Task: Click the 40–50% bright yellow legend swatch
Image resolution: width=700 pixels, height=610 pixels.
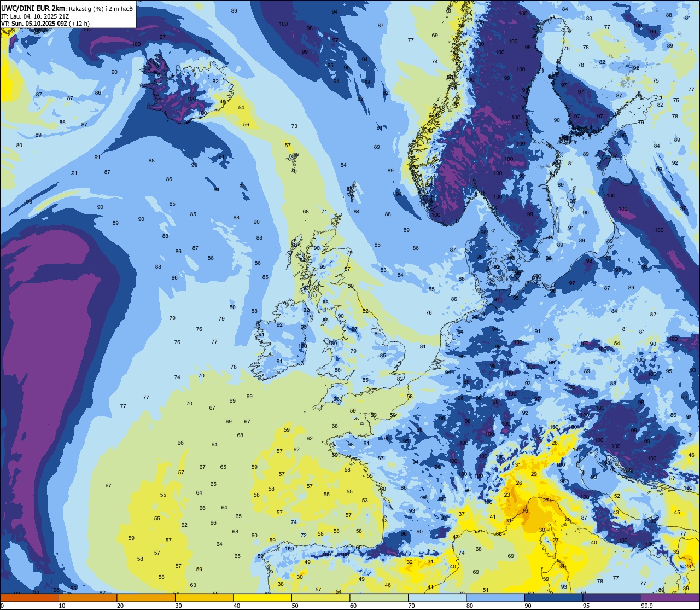Action: click(x=262, y=597)
